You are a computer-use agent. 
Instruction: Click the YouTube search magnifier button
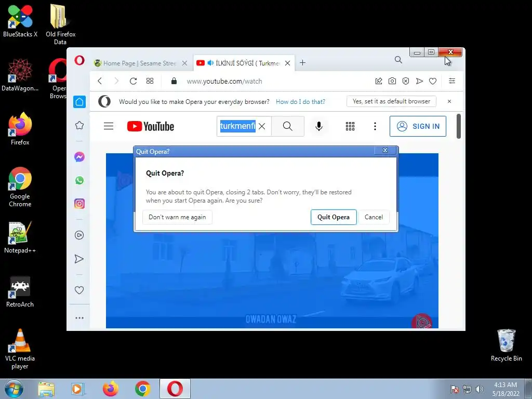tap(288, 126)
